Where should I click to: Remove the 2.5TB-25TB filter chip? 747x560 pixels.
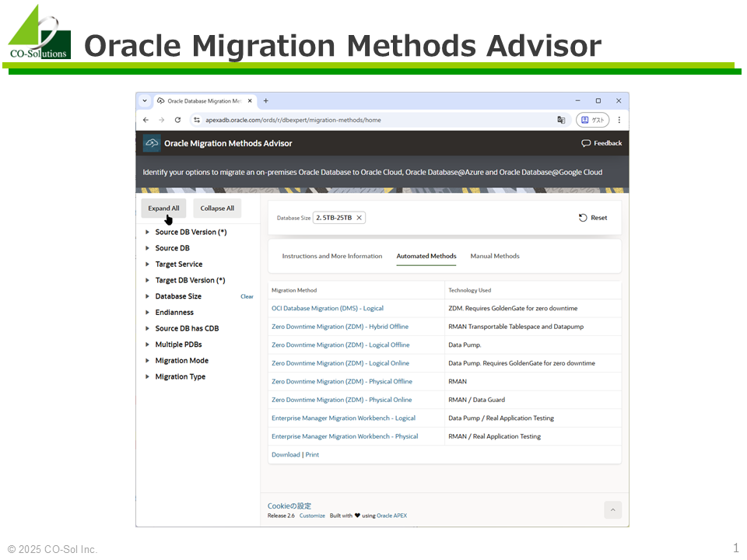click(x=359, y=218)
